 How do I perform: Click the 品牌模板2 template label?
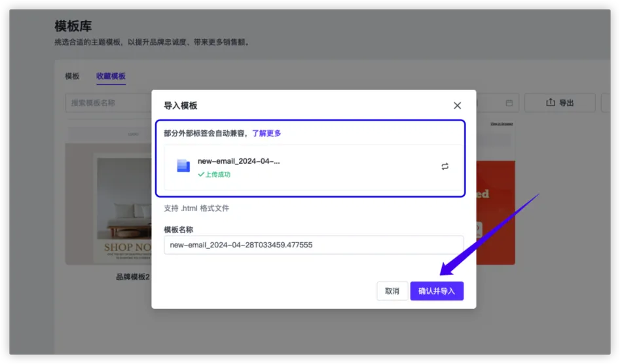point(133,277)
